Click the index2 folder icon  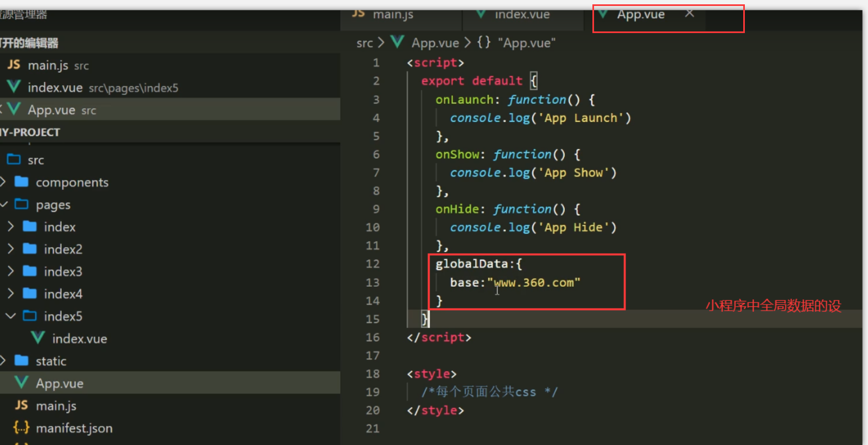click(x=30, y=249)
